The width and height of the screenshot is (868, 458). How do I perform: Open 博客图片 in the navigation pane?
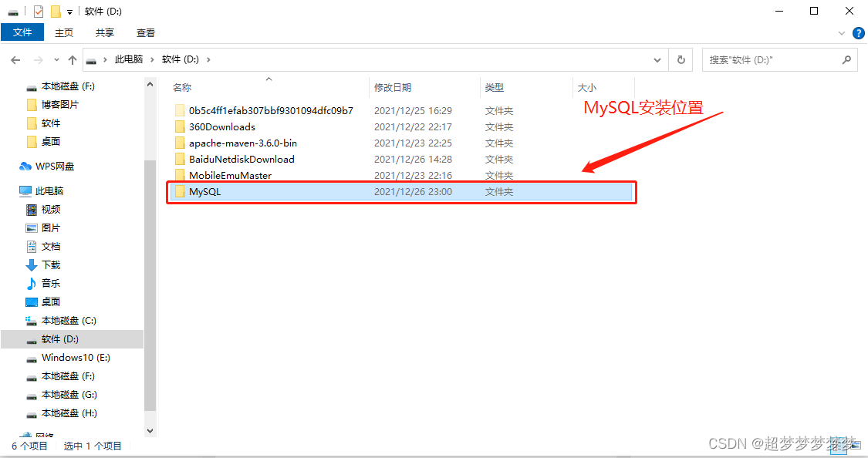tap(59, 105)
